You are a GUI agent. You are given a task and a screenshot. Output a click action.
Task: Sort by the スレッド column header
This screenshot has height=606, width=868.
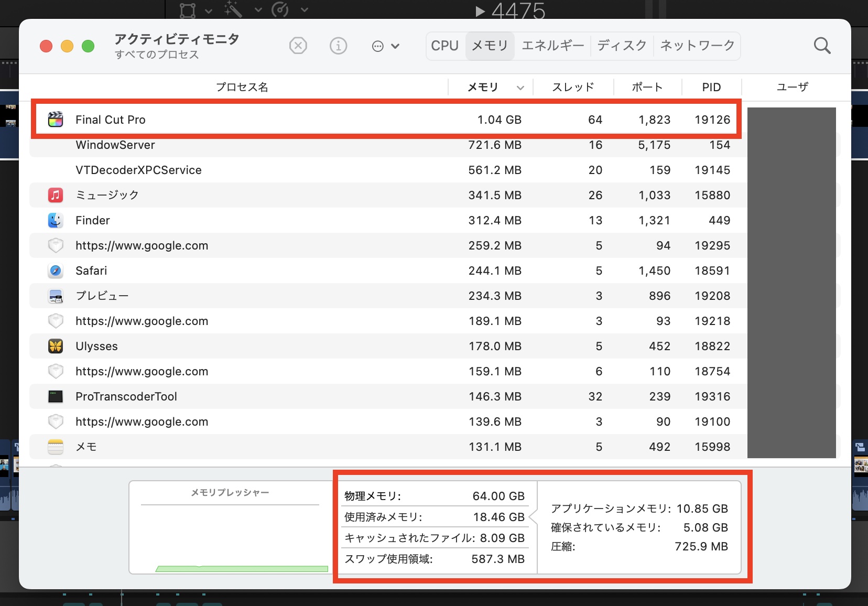pyautogui.click(x=573, y=87)
